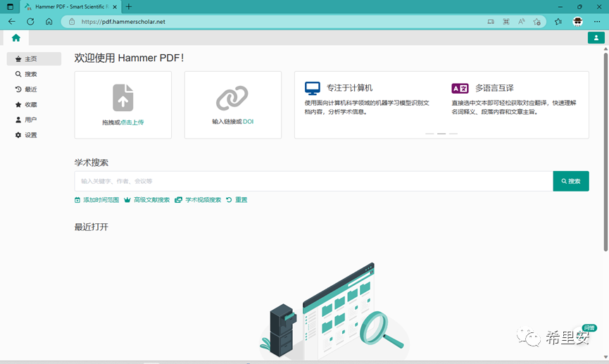Click the page vertical scrollbar thumb
The width and height of the screenshot is (609, 364).
pyautogui.click(x=605, y=151)
